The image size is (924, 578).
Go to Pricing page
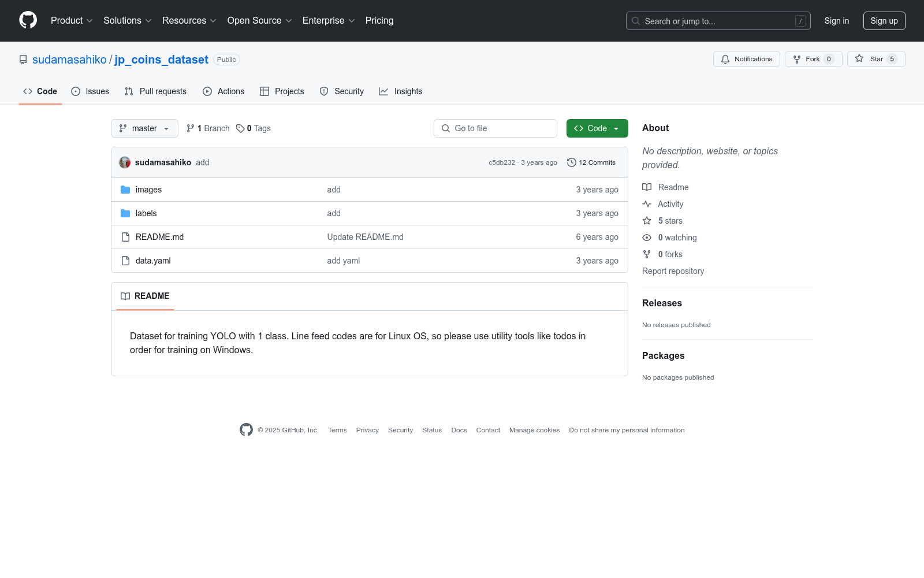click(379, 20)
